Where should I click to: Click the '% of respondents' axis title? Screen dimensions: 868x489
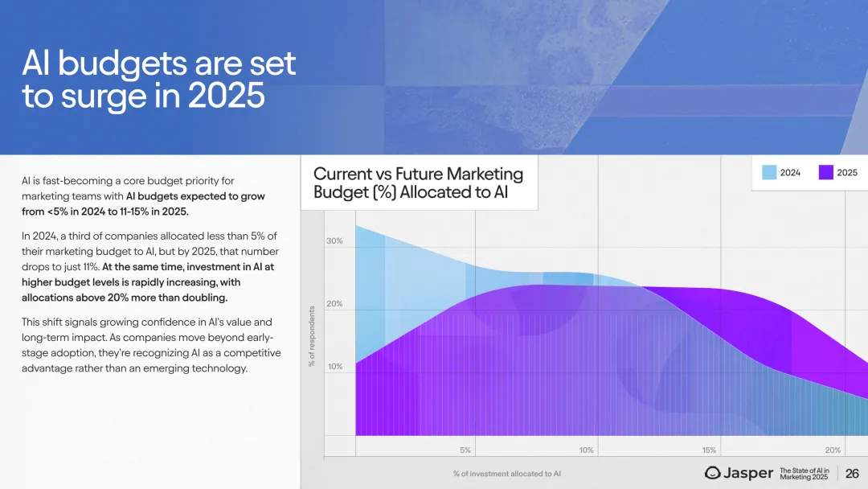tap(312, 336)
